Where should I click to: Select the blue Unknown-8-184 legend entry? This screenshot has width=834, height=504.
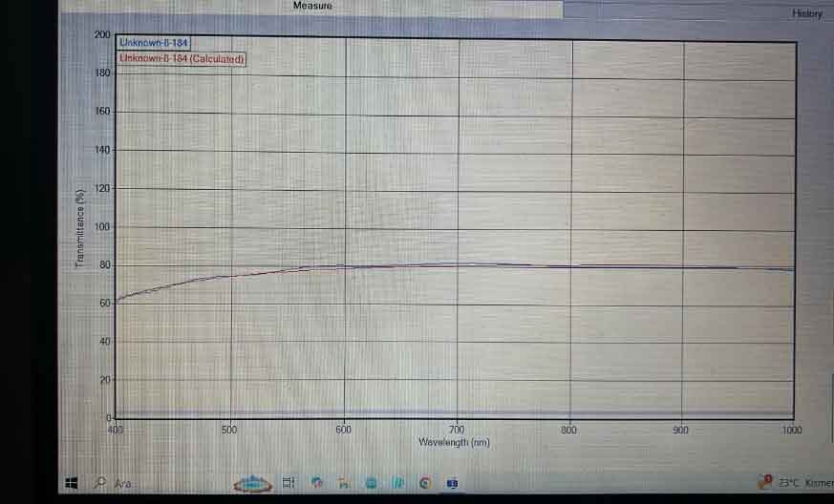153,43
